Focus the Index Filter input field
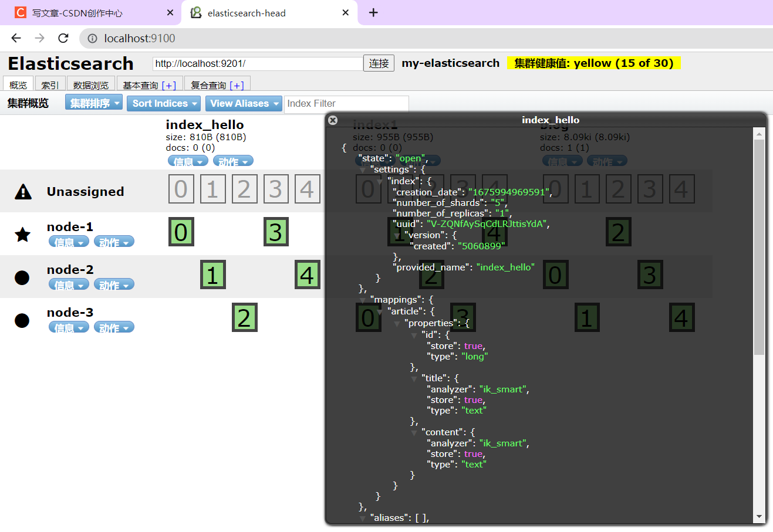The image size is (773, 532). (346, 104)
